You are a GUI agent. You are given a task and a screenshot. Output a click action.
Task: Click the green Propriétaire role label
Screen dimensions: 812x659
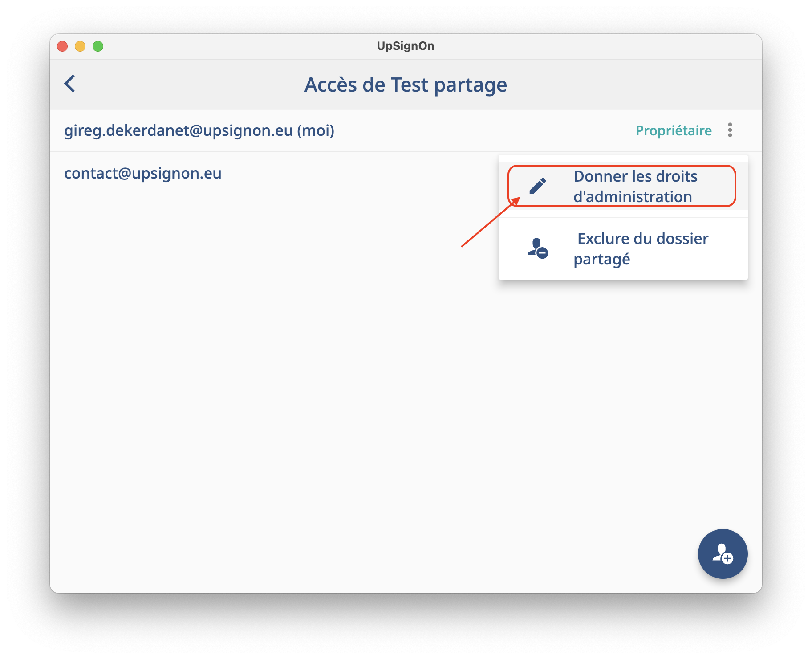[x=673, y=130]
